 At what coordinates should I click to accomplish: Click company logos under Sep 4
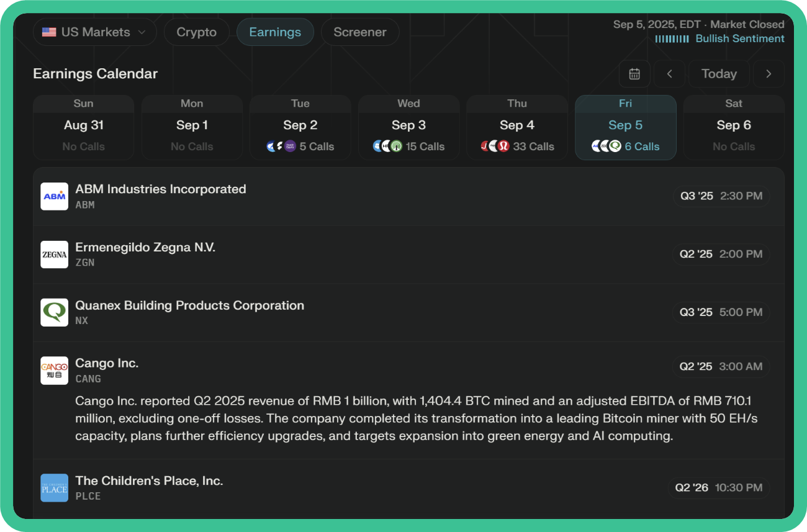[x=495, y=147]
